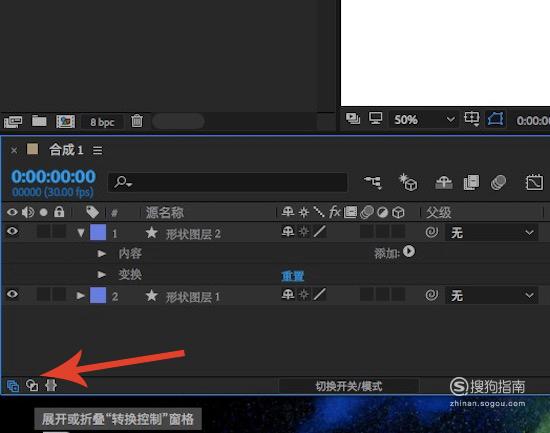Click the 重置 reset link

293,276
